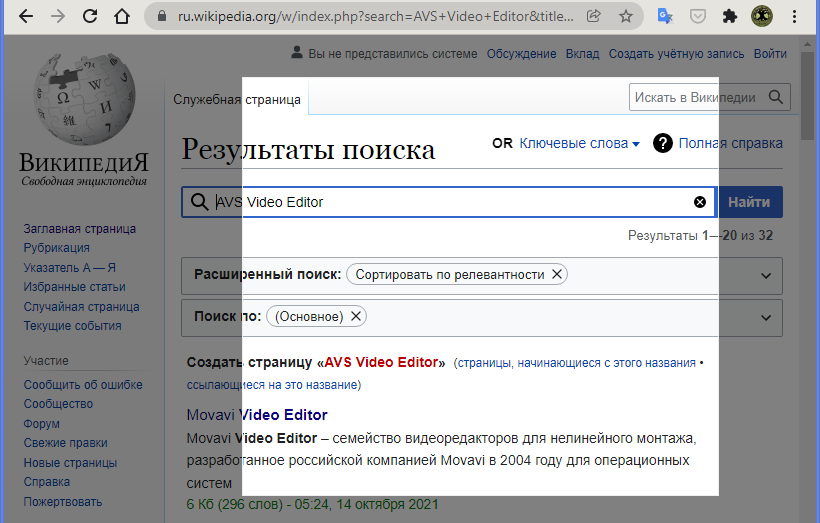The width and height of the screenshot is (820, 523).
Task: Open Свежие правки
Action: pyautogui.click(x=65, y=443)
